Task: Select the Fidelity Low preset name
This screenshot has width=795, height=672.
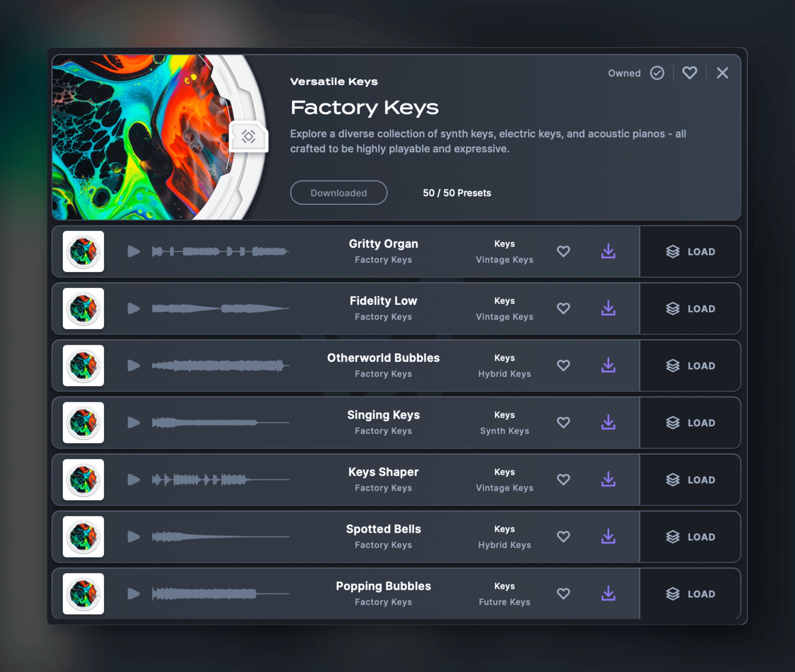Action: click(383, 301)
